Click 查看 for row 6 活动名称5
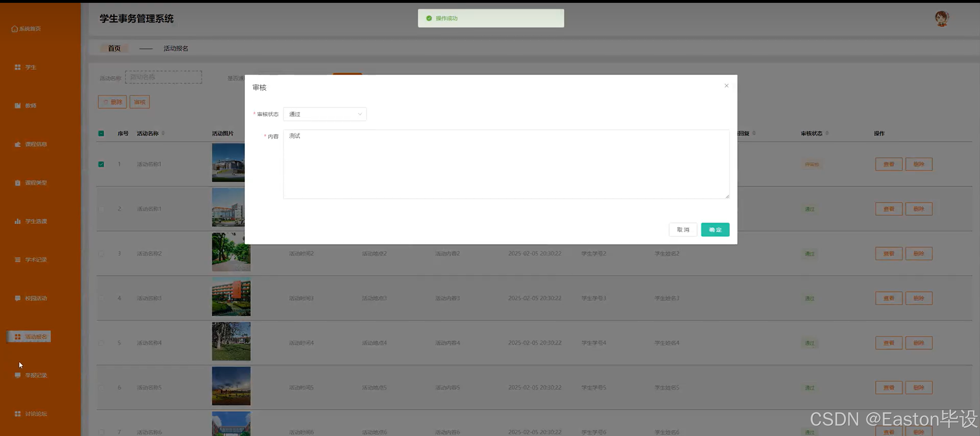 889,387
